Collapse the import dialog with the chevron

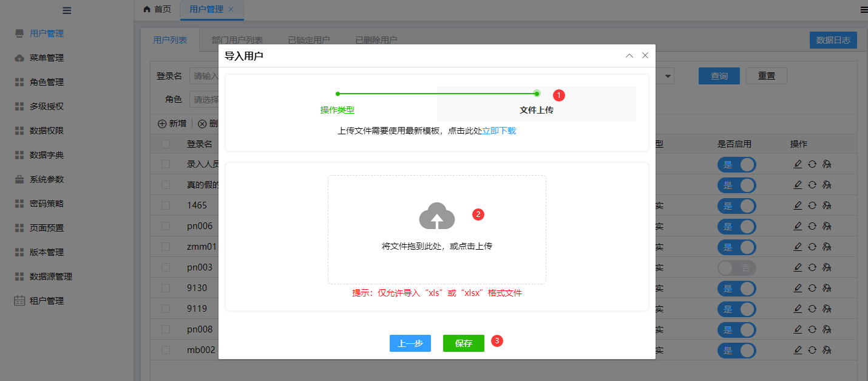(629, 55)
